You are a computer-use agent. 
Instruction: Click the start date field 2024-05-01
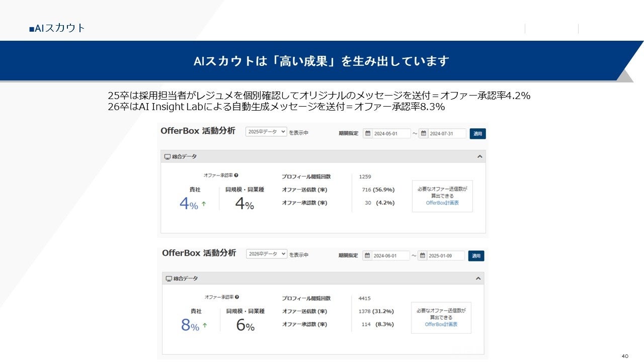(391, 134)
